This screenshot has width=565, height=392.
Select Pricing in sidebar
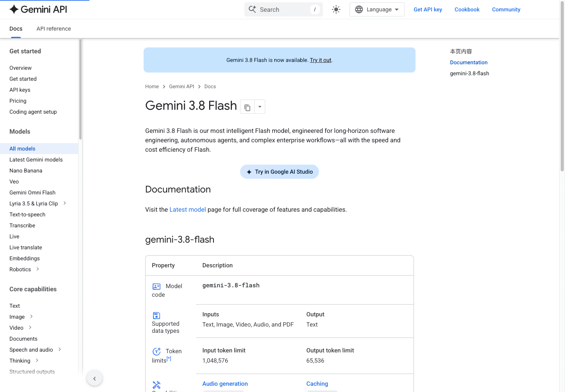(18, 101)
